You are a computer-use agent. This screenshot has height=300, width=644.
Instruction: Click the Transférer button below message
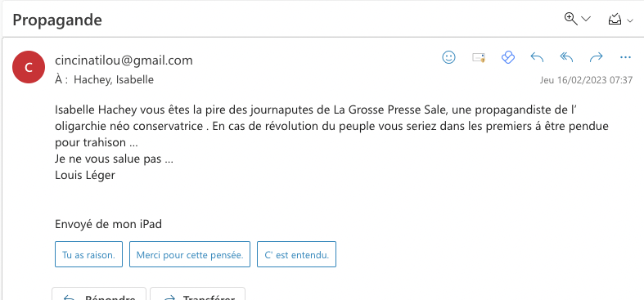tap(197, 294)
